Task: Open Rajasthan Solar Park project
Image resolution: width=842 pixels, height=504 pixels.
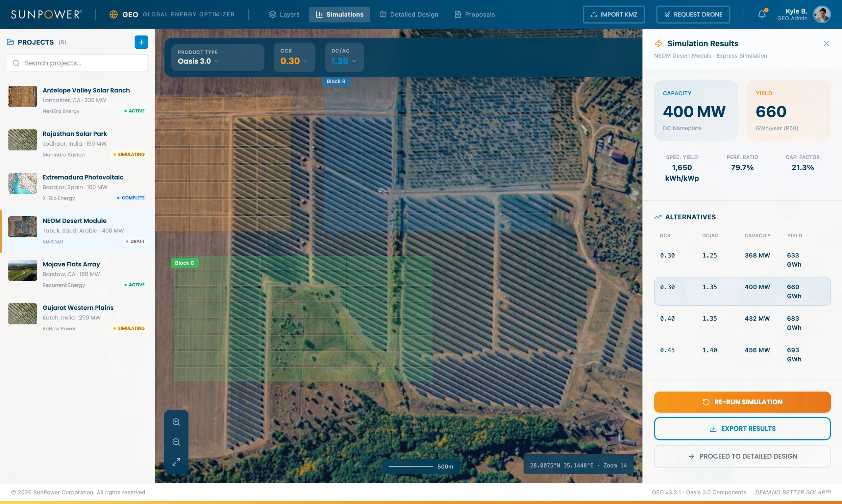Action: coord(78,144)
